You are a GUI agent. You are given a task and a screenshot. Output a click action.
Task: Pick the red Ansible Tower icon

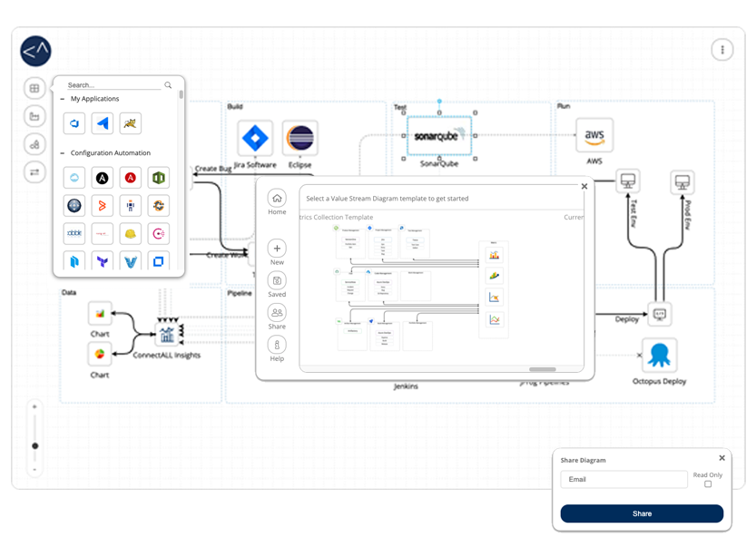[x=130, y=178]
